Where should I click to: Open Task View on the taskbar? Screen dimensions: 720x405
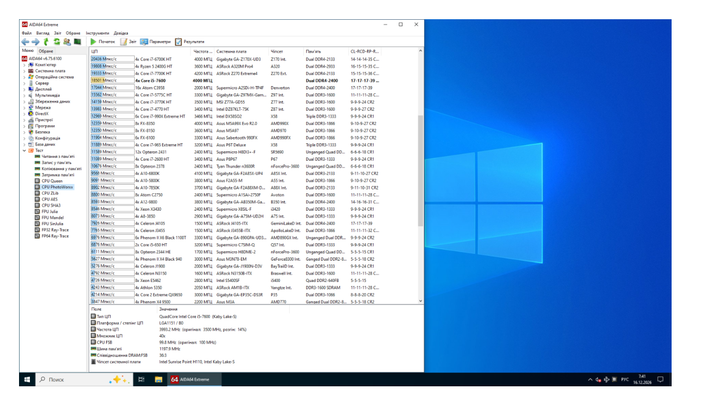(x=141, y=379)
